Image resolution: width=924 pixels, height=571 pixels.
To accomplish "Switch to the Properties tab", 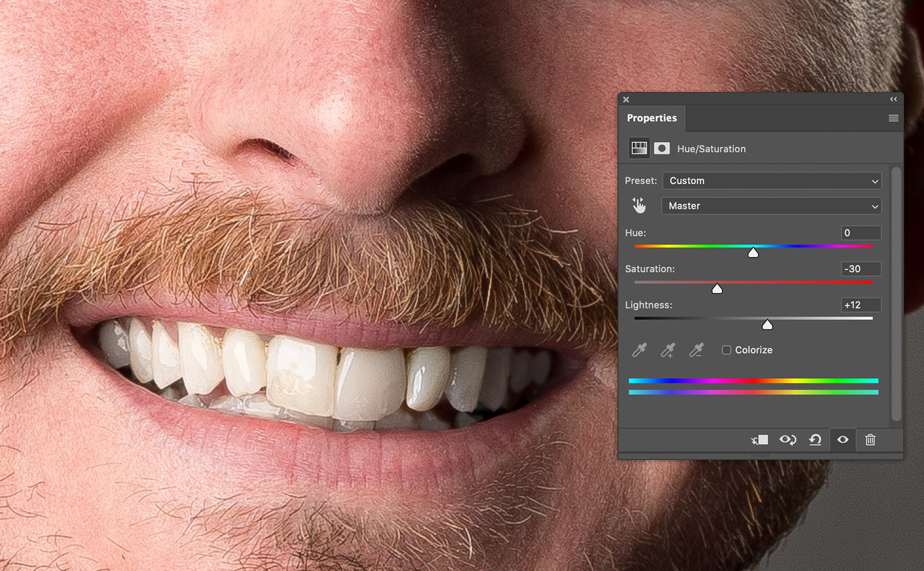I will coord(651,118).
